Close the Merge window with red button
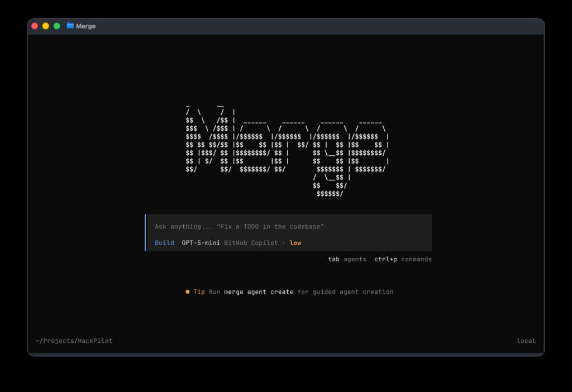 pyautogui.click(x=35, y=26)
